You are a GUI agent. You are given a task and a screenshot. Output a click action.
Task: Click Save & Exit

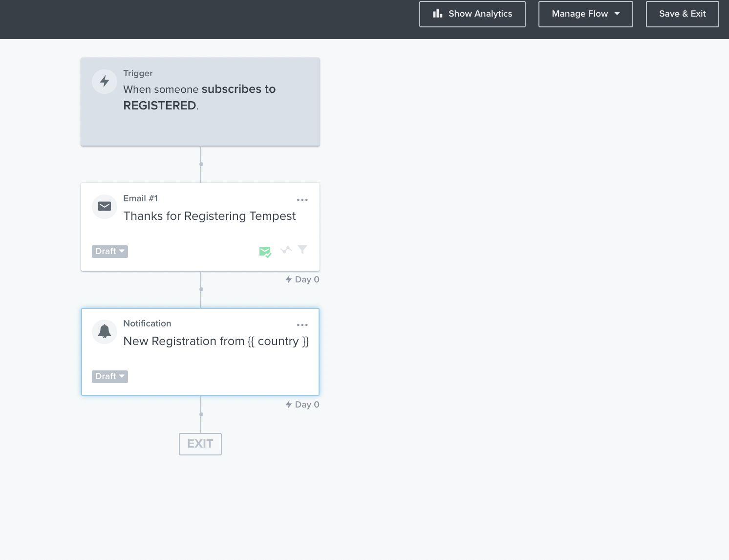click(x=682, y=14)
